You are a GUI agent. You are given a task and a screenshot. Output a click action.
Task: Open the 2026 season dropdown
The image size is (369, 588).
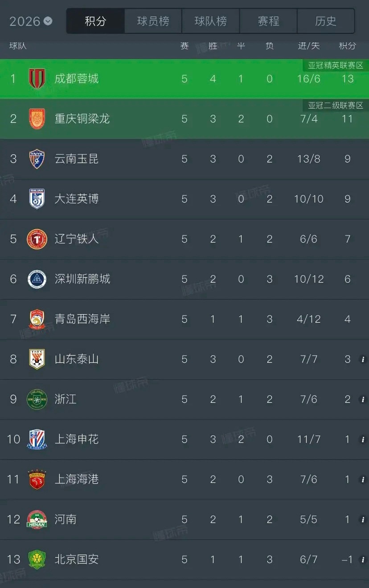30,20
